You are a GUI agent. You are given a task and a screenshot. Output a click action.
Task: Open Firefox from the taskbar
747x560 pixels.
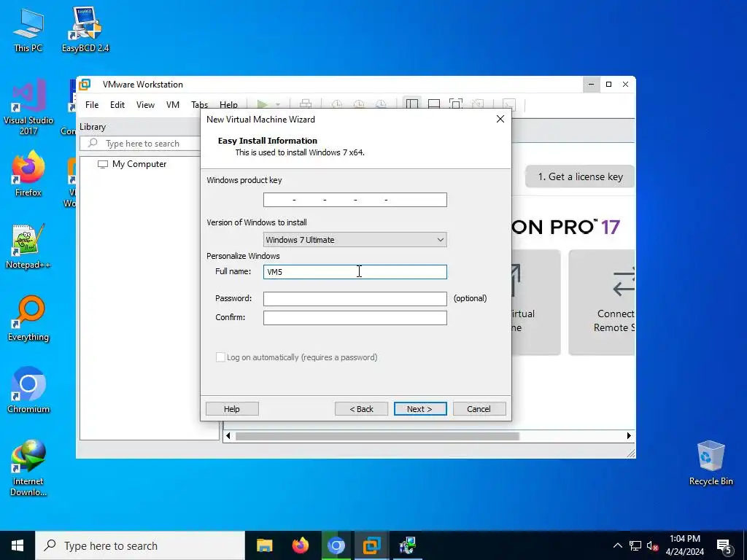[300, 545]
